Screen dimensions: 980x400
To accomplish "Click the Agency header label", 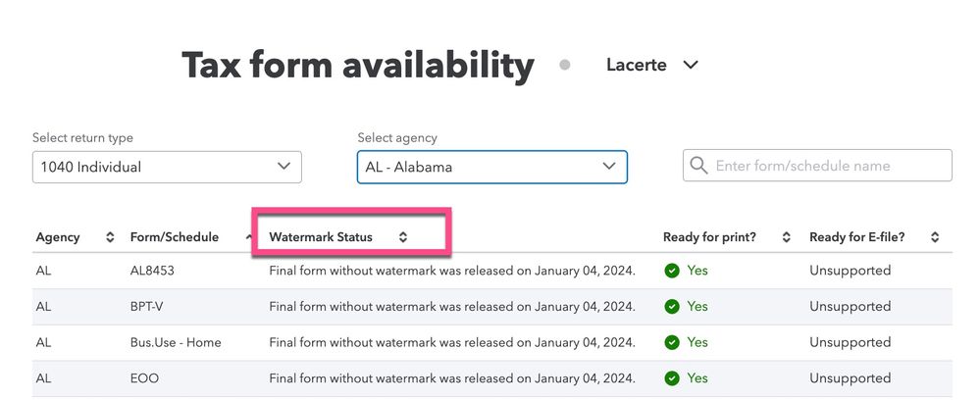I will [x=58, y=237].
